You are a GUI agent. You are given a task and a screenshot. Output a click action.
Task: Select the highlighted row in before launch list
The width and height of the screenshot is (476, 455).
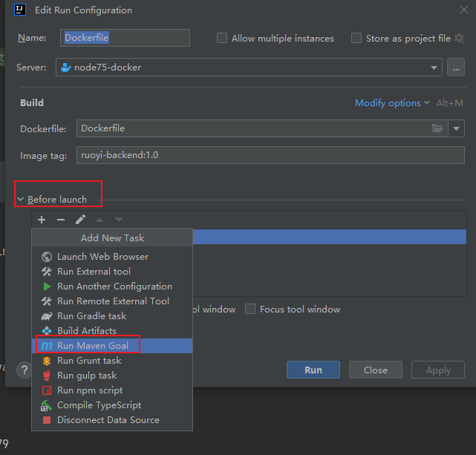coord(330,237)
